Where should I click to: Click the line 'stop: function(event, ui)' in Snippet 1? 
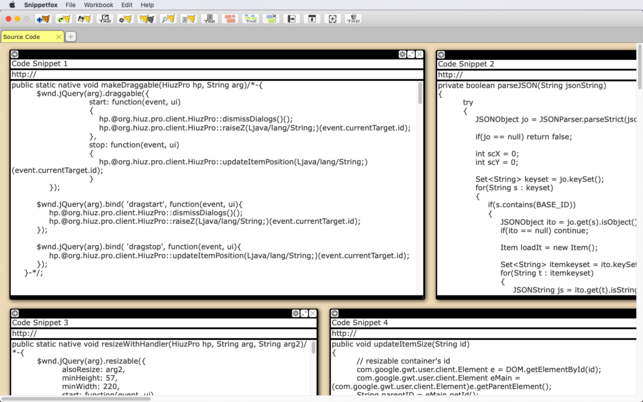click(134, 145)
